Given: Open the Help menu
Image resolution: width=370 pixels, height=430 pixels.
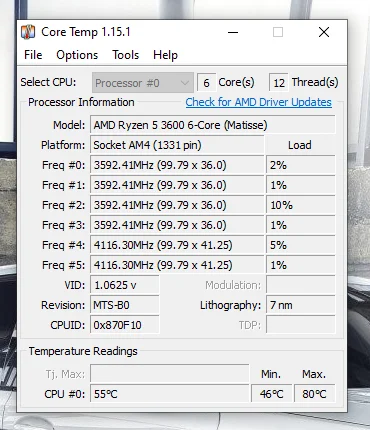Looking at the screenshot, I should (165, 55).
